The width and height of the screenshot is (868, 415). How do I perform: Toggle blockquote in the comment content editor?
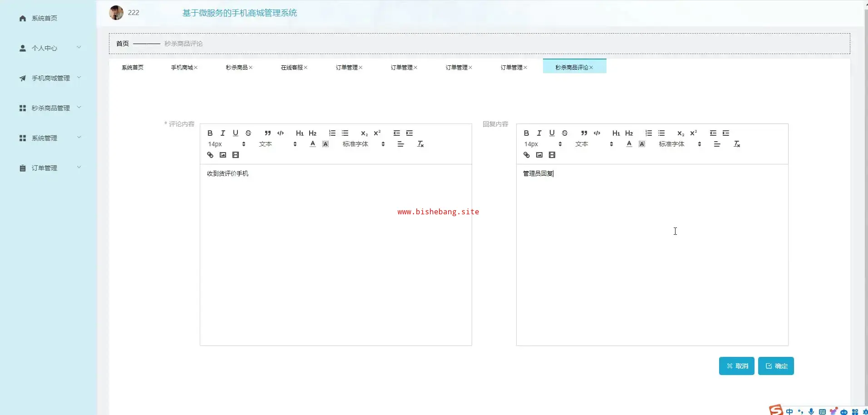(x=268, y=133)
